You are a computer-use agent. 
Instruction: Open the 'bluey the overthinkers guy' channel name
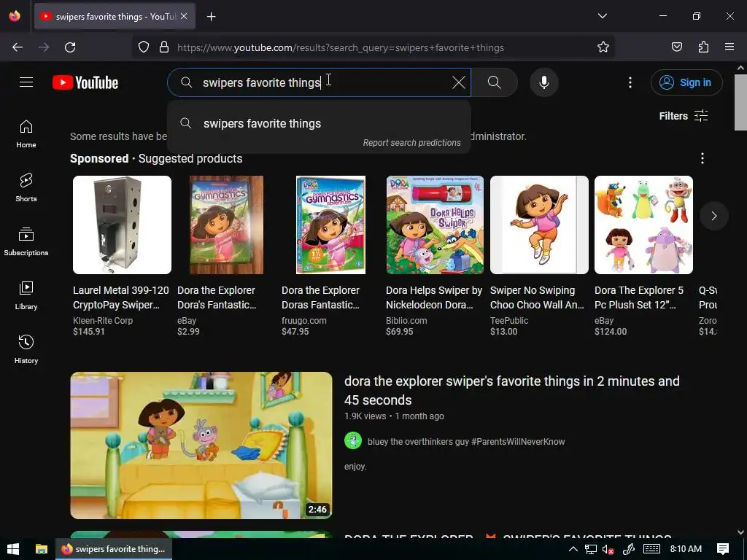pyautogui.click(x=466, y=441)
